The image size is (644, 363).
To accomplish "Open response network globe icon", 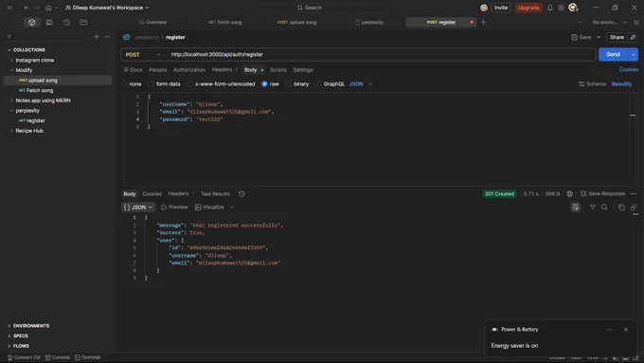I will (x=570, y=193).
